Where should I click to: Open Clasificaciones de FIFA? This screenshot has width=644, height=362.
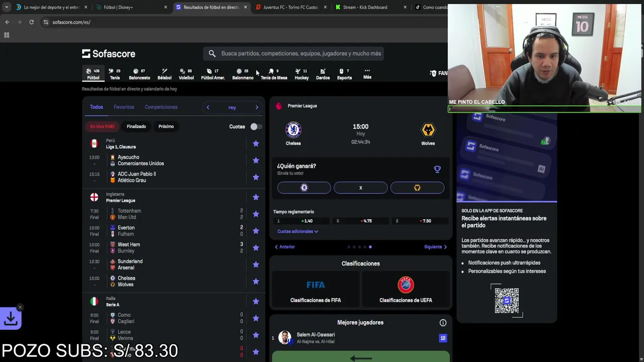click(315, 290)
